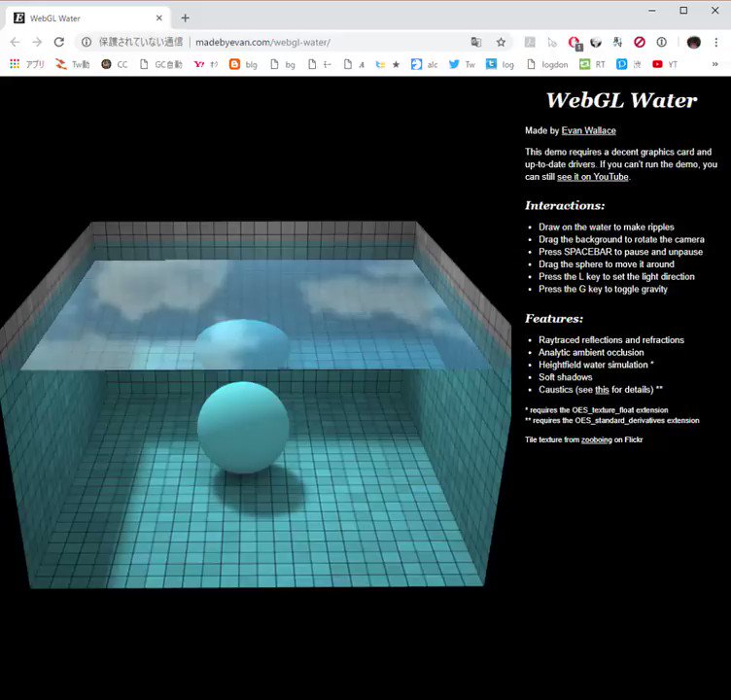The image size is (731, 700).
Task: Click the red extension icon with badge
Action: [x=574, y=43]
